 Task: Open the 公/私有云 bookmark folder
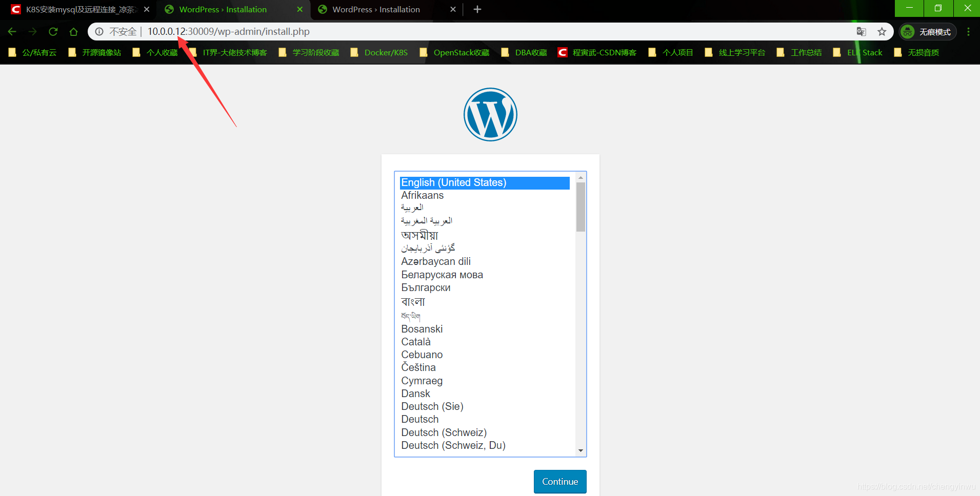33,52
